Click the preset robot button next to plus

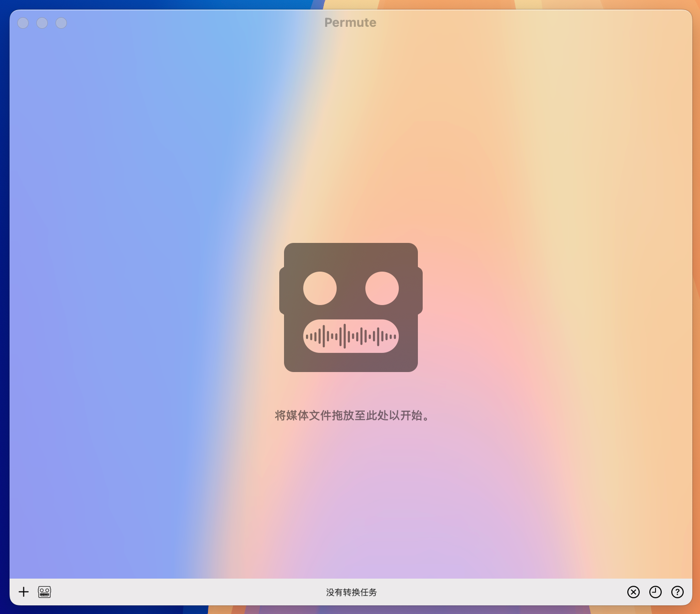(44, 592)
